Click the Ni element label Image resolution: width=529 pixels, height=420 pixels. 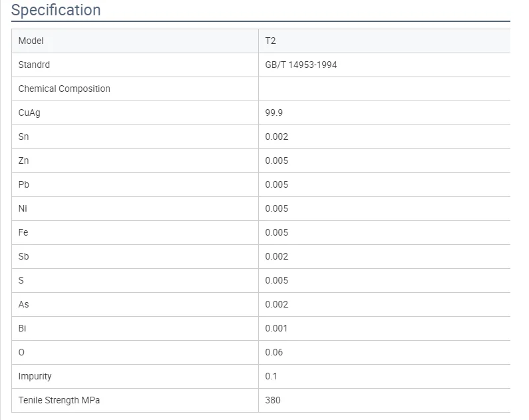pos(23,208)
